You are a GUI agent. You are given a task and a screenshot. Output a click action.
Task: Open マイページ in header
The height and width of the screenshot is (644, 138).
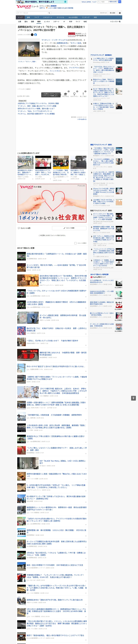point(103,13)
